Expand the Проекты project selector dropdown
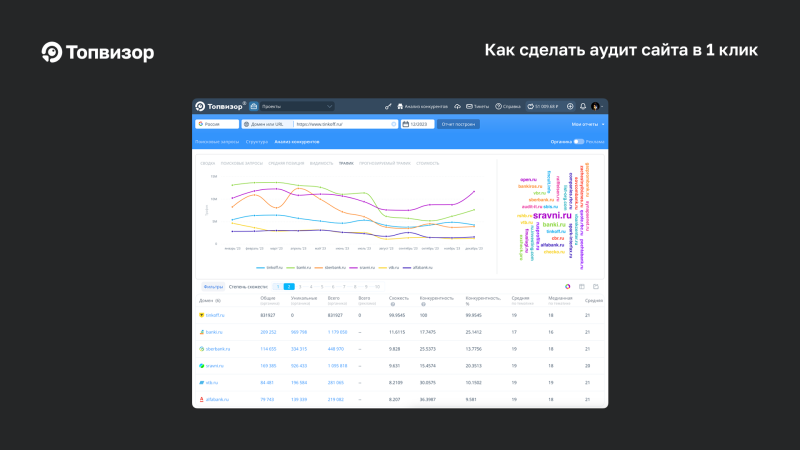 [x=297, y=106]
